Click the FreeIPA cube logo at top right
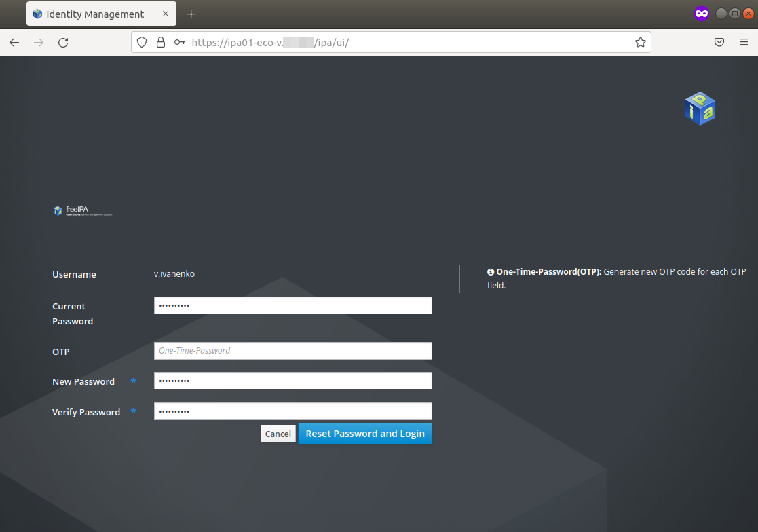The image size is (758, 532). point(700,109)
